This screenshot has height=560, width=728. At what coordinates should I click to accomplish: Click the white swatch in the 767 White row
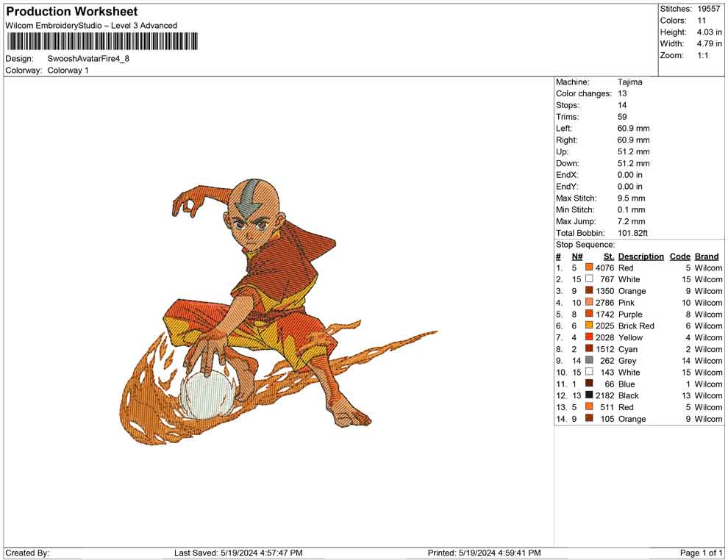coord(589,279)
